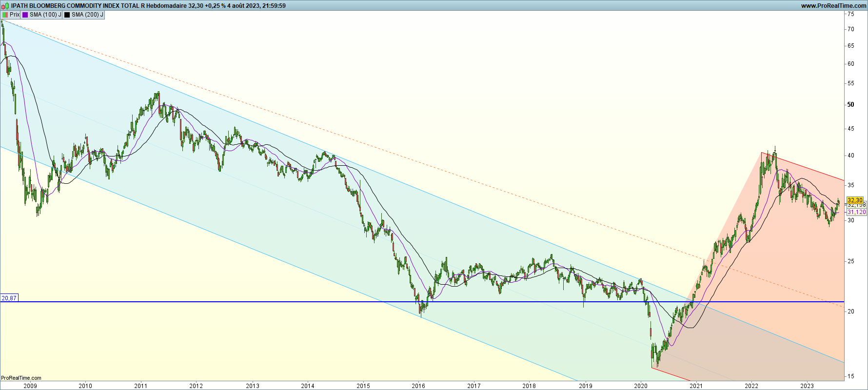
Task: Click the 40 level on the price axis
Action: coord(851,156)
